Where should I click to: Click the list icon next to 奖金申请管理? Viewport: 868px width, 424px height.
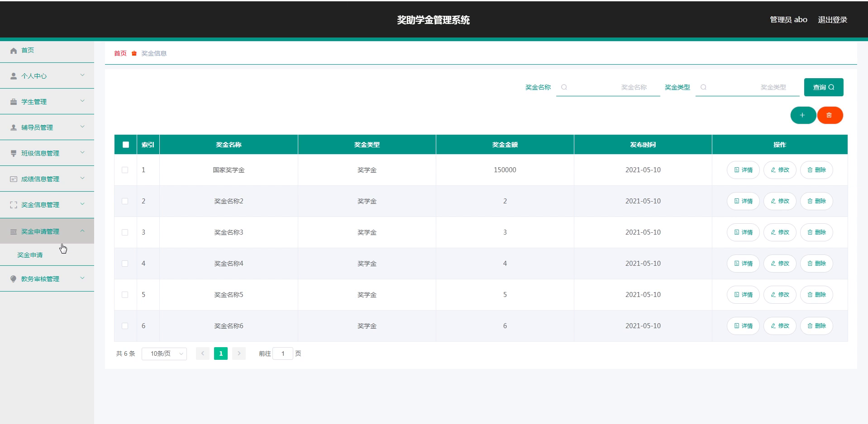point(14,231)
